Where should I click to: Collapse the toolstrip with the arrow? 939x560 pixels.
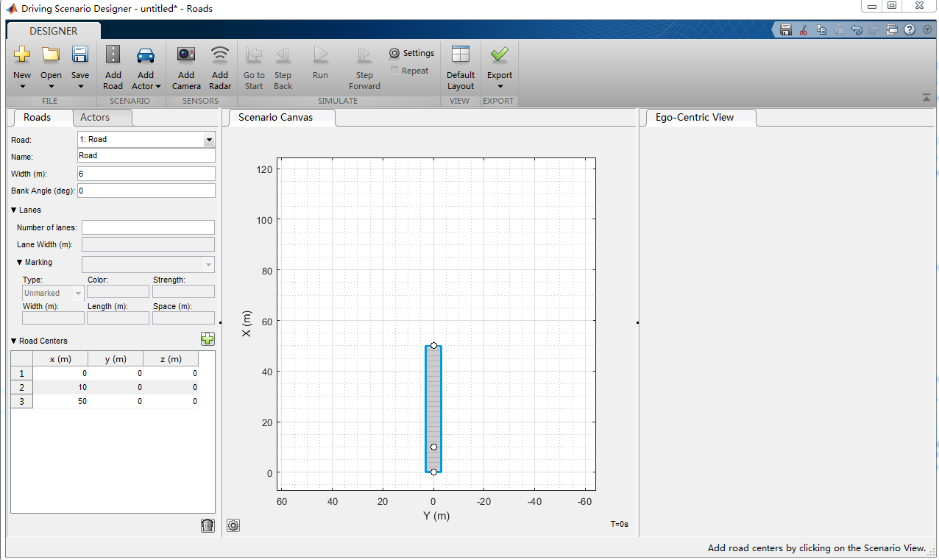(926, 98)
